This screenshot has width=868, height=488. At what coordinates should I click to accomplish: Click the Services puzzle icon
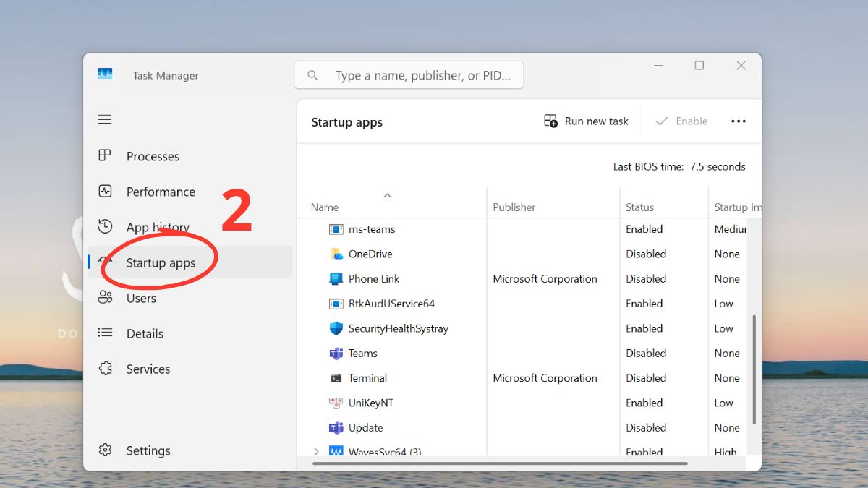[105, 369]
